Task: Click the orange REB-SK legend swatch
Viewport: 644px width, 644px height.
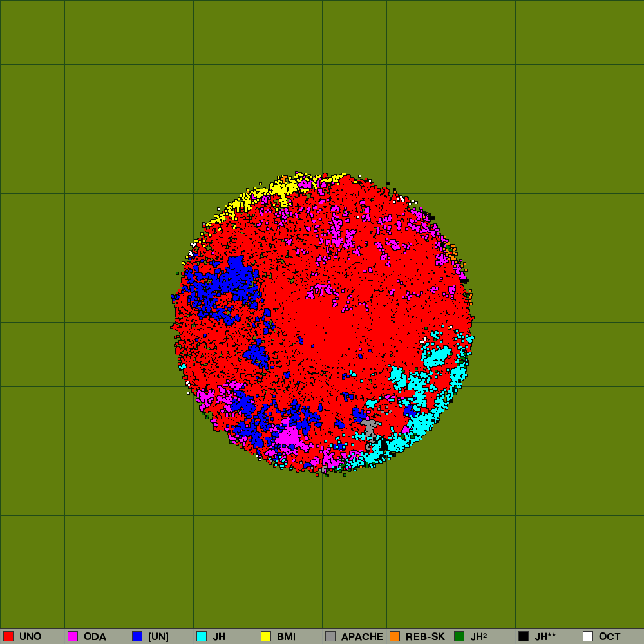Action: click(x=395, y=636)
